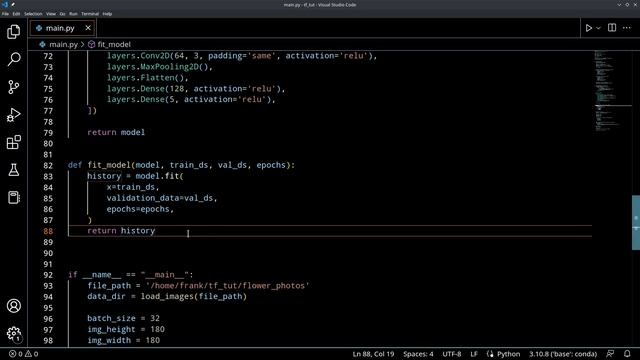The width and height of the screenshot is (640, 360).
Task: Click Ln 88, Col 19 in status bar
Action: [373, 354]
